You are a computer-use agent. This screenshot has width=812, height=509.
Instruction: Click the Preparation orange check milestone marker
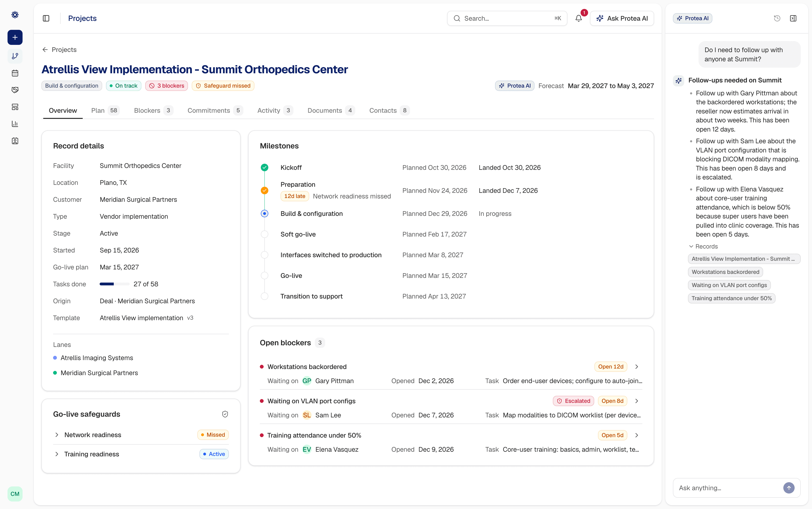click(265, 190)
